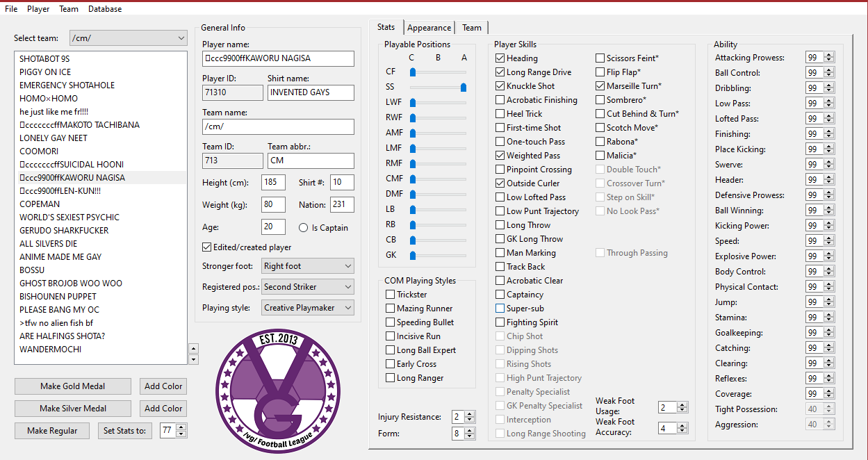Select ALL SILVERS DIE player

click(101, 244)
